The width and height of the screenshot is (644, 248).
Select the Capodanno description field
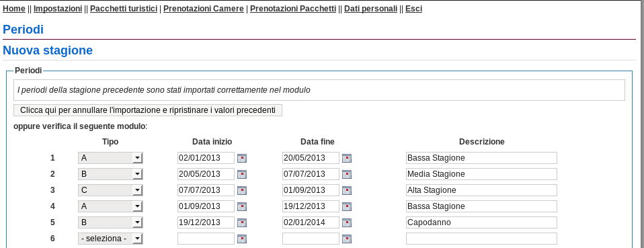point(481,222)
